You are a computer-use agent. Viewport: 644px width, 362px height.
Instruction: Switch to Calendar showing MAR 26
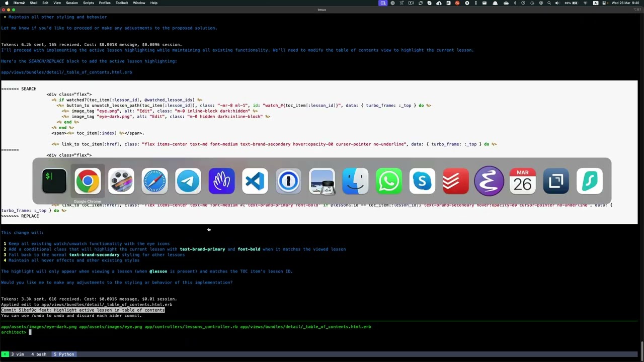(x=523, y=181)
